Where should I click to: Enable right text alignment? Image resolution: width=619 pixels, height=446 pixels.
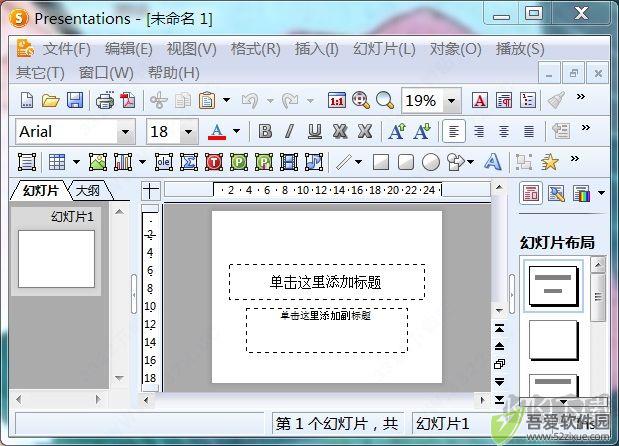pyautogui.click(x=479, y=131)
